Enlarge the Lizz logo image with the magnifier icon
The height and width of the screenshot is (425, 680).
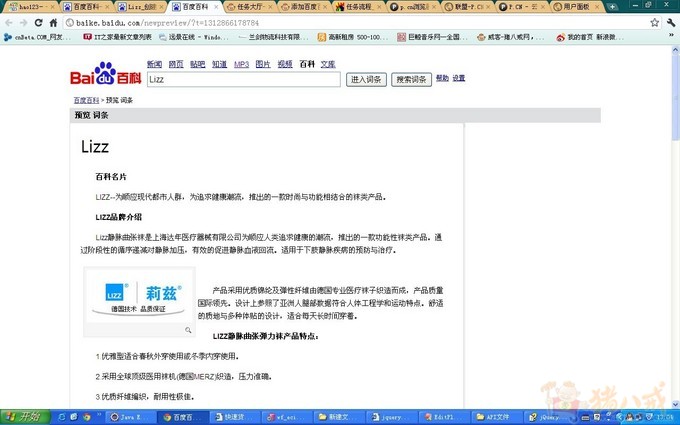[188, 330]
